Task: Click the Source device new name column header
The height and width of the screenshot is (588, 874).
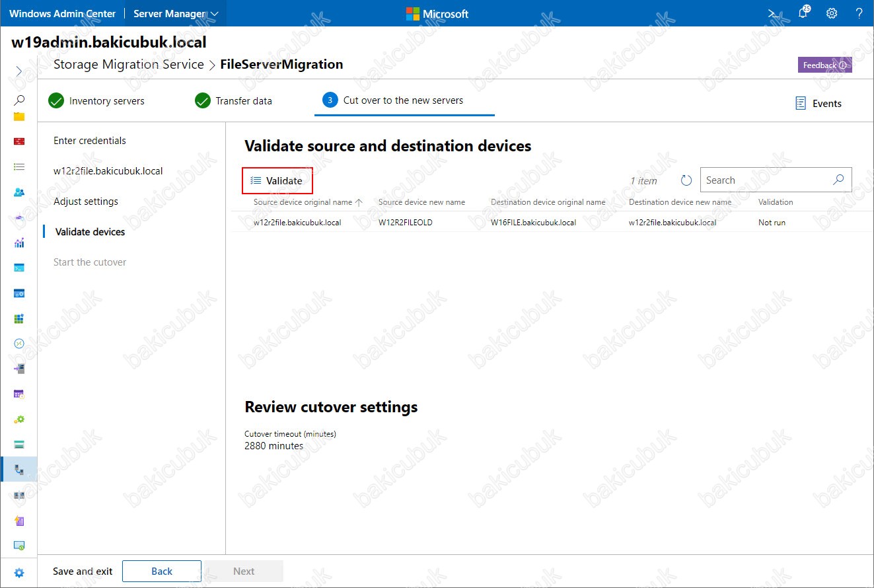Action: point(421,202)
